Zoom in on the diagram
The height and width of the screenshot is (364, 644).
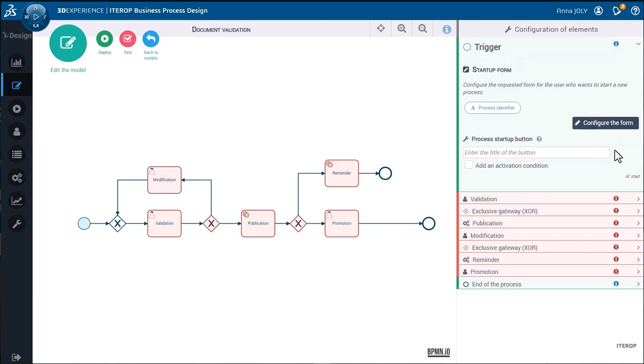[x=402, y=28]
